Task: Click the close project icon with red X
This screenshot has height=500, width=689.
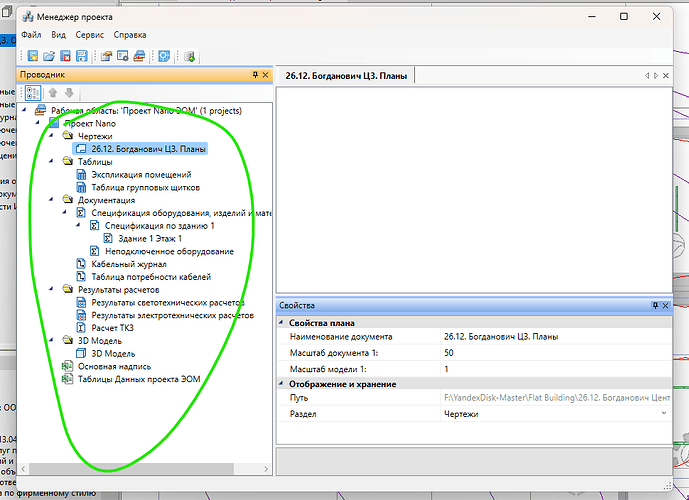Action: click(x=65, y=56)
